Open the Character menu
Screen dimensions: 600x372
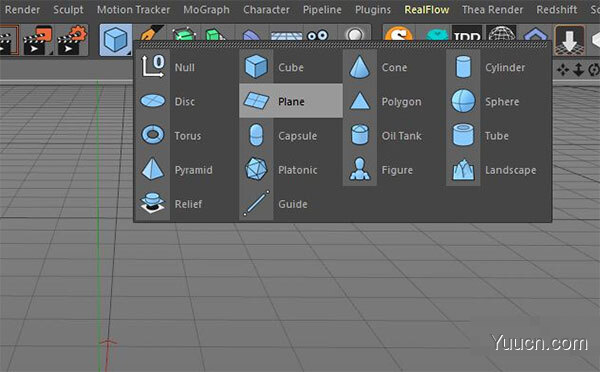click(x=266, y=10)
